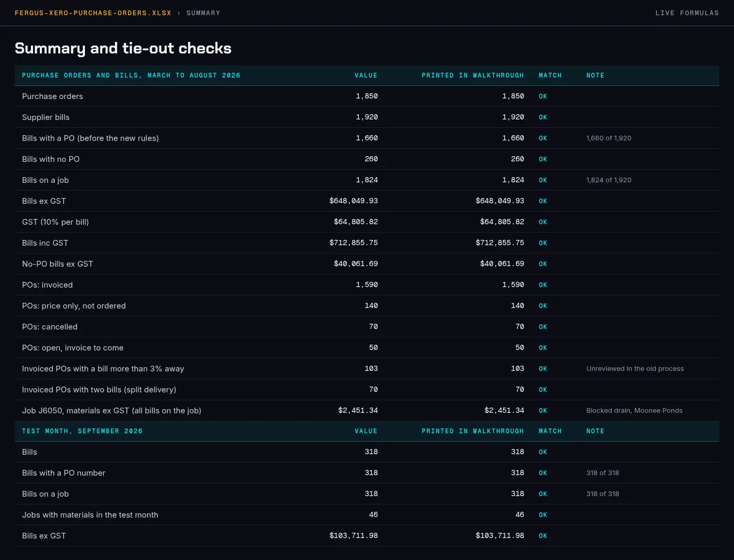Click the OK match status for POs: cancelled

pyautogui.click(x=543, y=327)
